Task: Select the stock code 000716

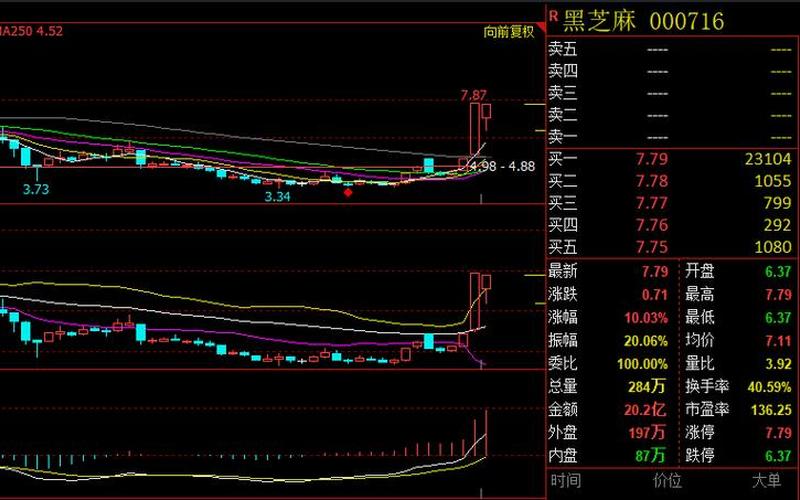Action: (x=687, y=21)
